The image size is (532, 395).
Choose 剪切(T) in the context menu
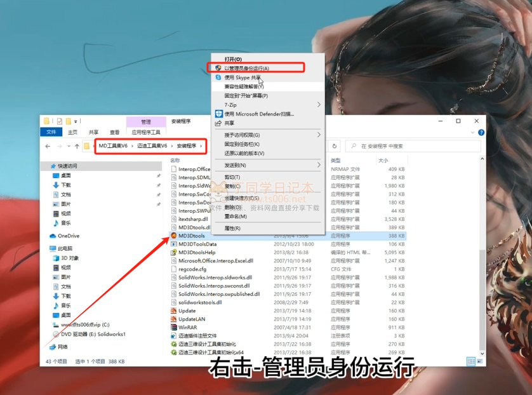(x=268, y=177)
